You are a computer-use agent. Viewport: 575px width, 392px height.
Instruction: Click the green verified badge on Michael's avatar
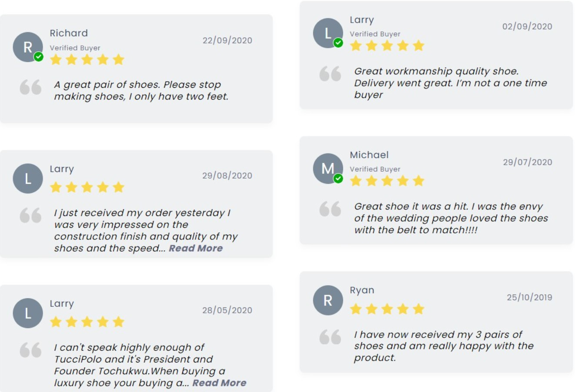click(x=338, y=178)
